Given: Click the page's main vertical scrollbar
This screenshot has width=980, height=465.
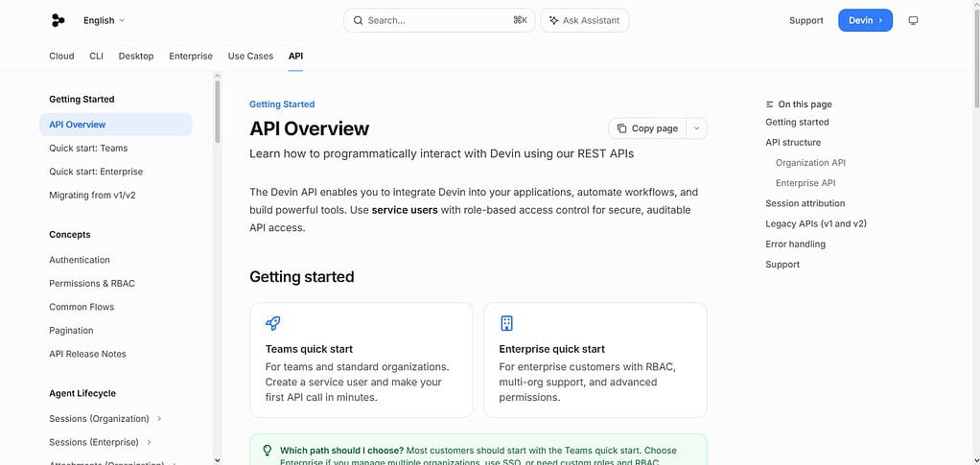Looking at the screenshot, I should [976, 57].
